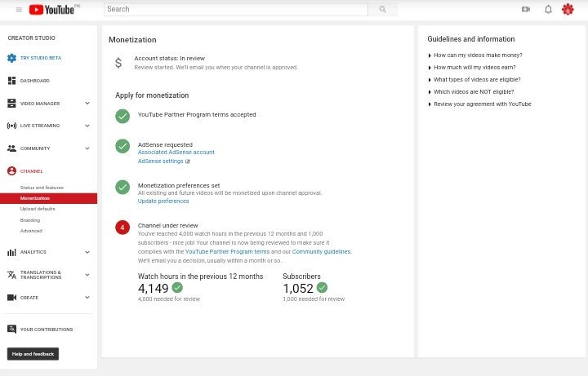The height and width of the screenshot is (376, 588).
Task: Click 'Account status: In review' text
Action: (x=170, y=59)
